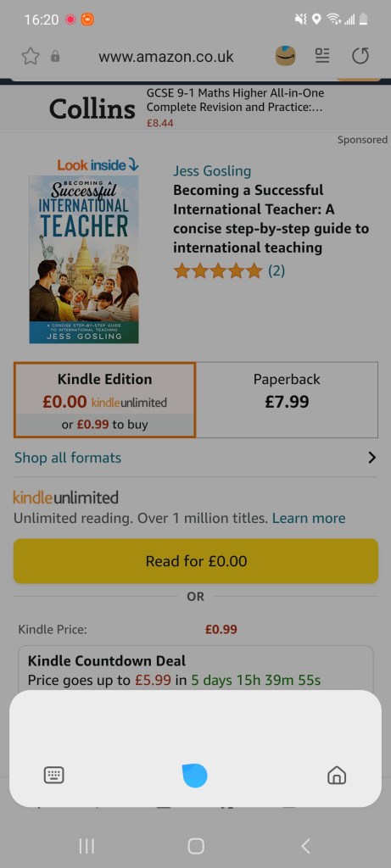Screen dimensions: 391x868
Task: Select the Kindle Edition format
Action: coord(104,400)
